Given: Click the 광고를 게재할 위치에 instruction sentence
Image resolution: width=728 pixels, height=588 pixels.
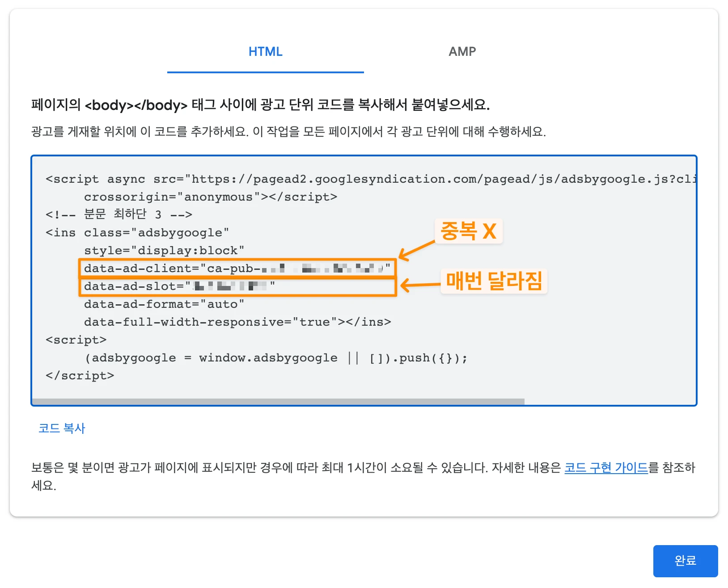Looking at the screenshot, I should [x=288, y=132].
